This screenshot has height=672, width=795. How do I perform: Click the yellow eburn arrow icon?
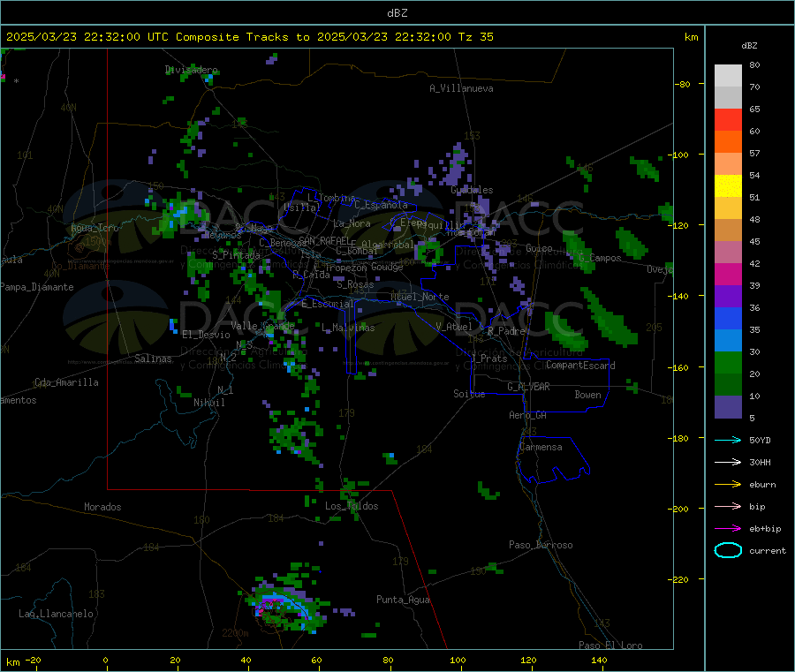coord(728,485)
